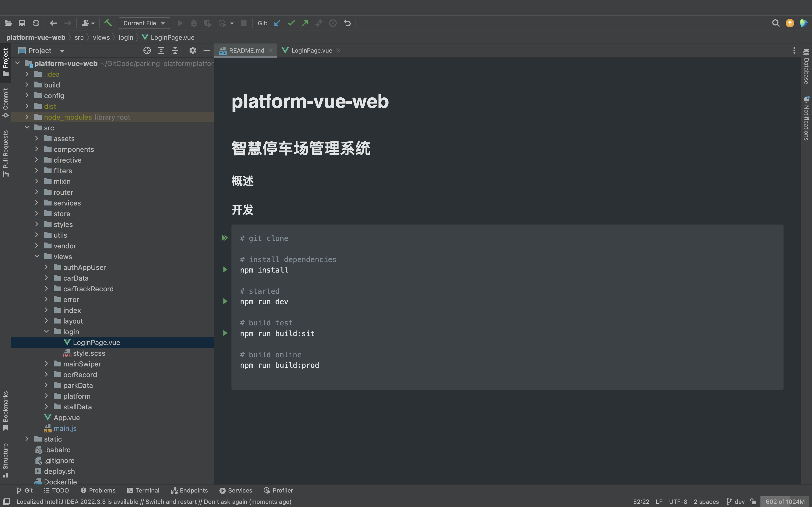Click the Git Commit checkmark icon

291,23
